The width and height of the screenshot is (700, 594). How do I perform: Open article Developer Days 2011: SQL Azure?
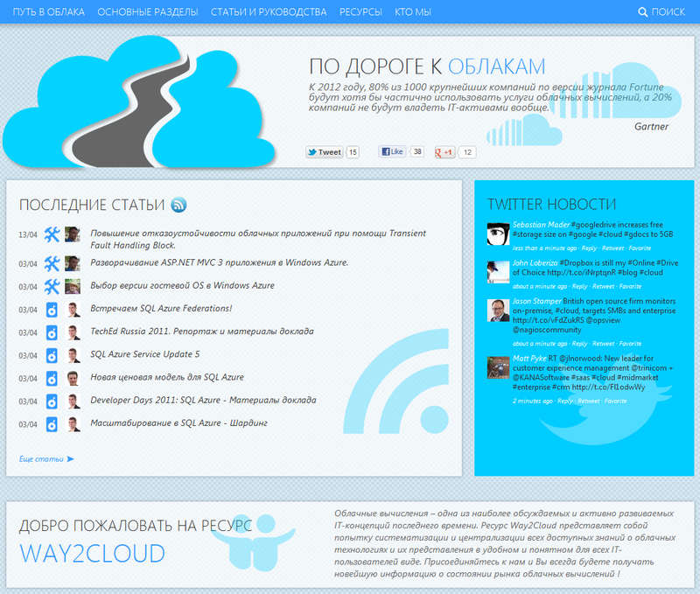click(x=203, y=401)
